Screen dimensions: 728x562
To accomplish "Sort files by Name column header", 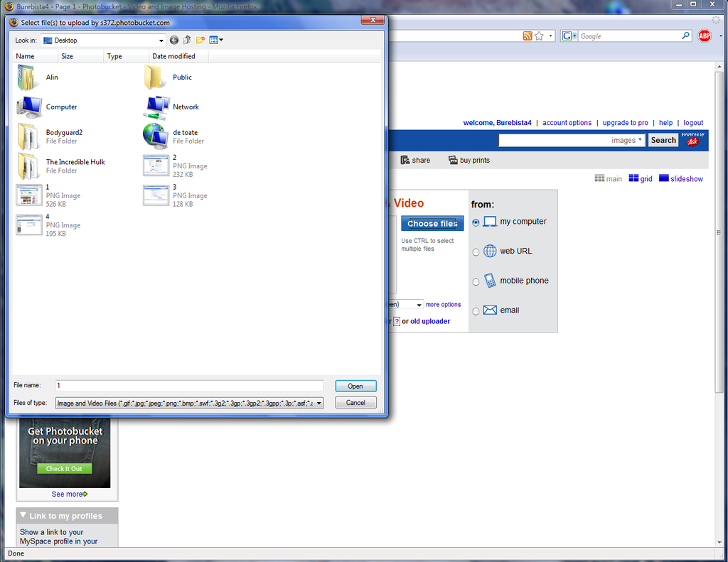I will [x=36, y=56].
